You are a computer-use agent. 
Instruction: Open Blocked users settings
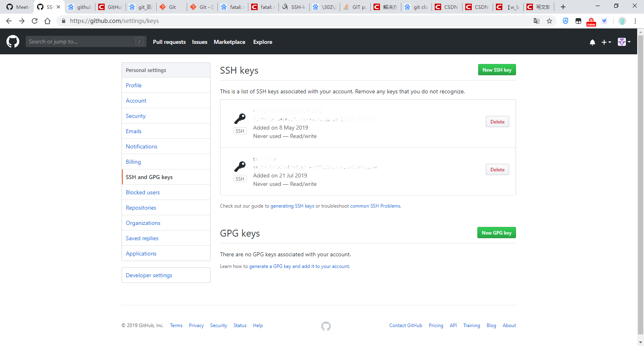(166, 192)
